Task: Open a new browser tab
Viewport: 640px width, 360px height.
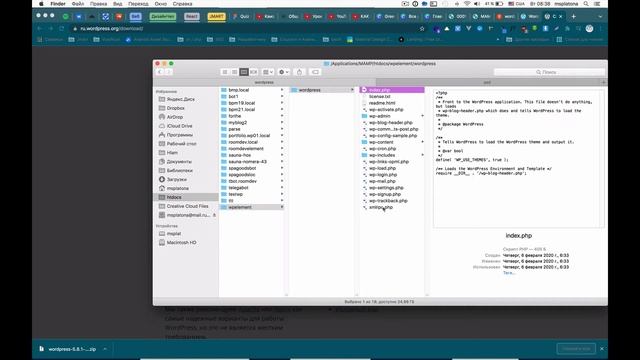Action: pyautogui.click(x=573, y=16)
